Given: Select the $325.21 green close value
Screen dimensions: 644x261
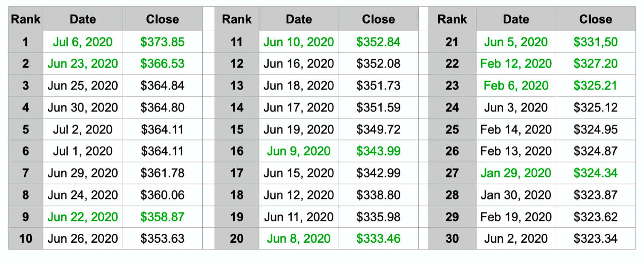Looking at the screenshot, I should coord(595,85).
